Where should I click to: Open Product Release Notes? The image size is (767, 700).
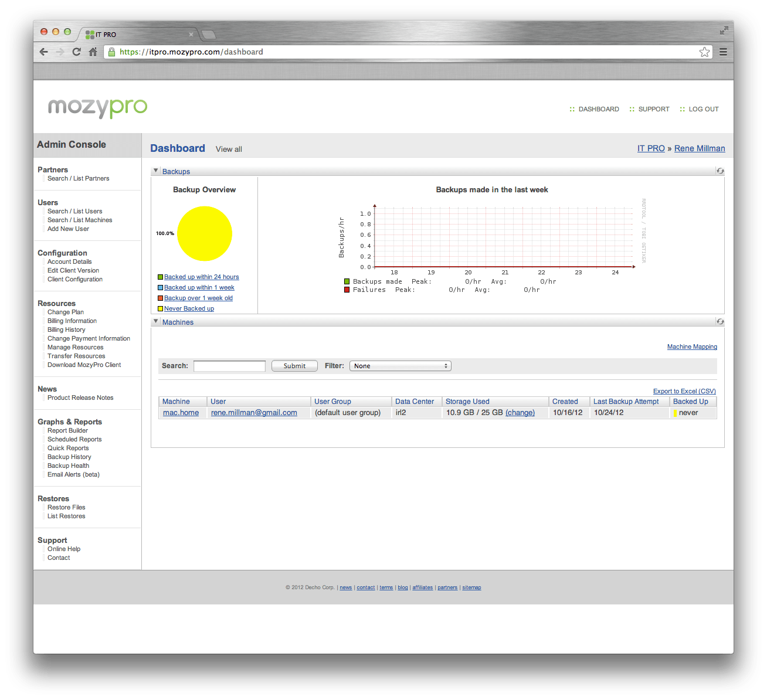(80, 397)
